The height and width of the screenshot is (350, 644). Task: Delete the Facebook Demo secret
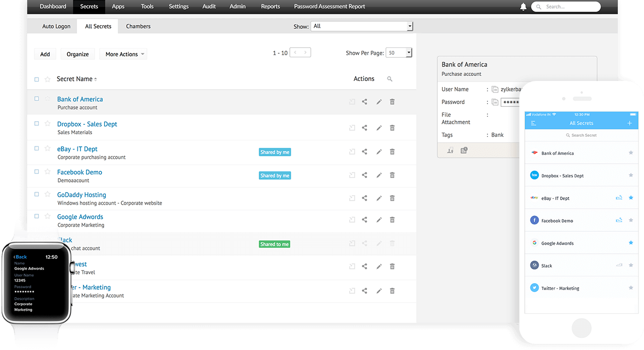[x=392, y=175]
